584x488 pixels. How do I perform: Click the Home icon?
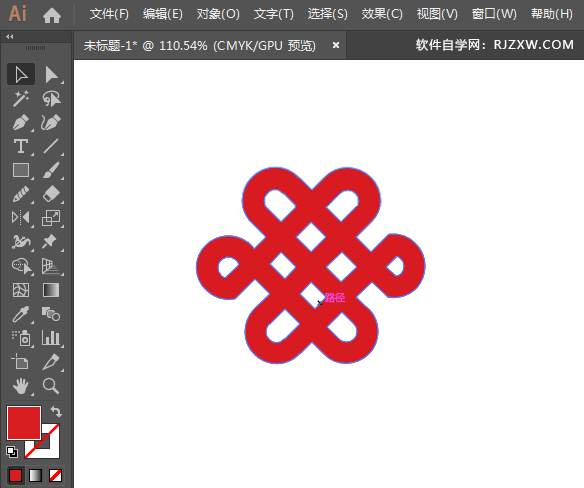pos(52,15)
